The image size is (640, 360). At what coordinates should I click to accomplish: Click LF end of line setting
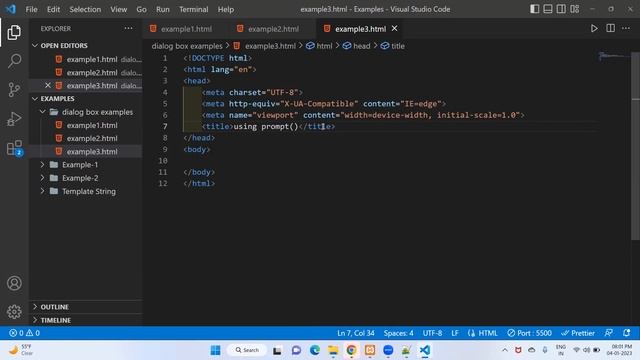click(x=455, y=333)
